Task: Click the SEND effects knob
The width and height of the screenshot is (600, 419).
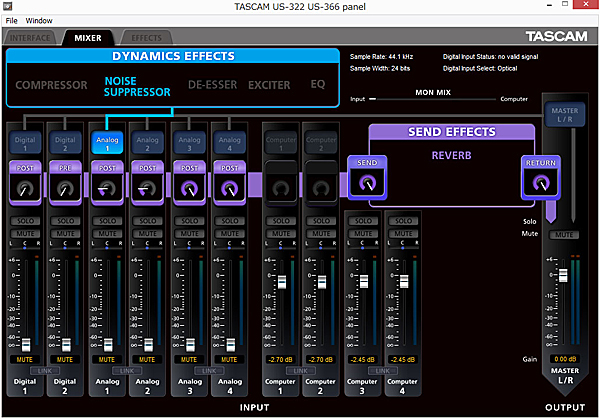Action: pos(367,182)
